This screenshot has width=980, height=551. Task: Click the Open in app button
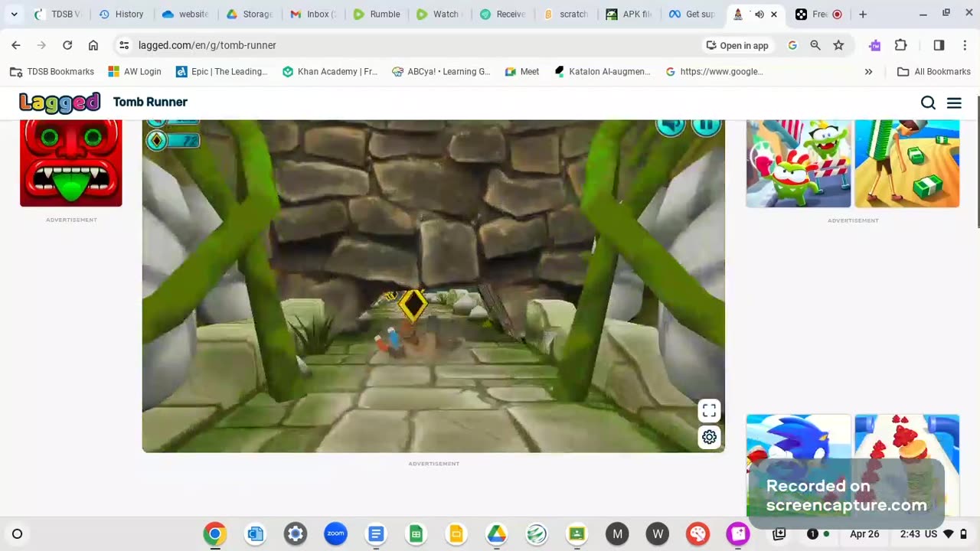tap(737, 45)
